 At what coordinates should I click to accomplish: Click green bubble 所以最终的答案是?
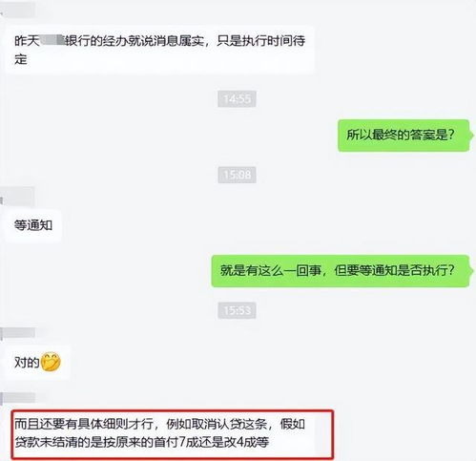tap(404, 136)
